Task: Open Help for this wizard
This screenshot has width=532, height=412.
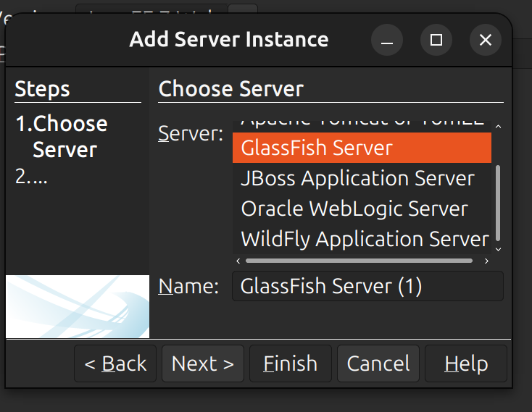Action: click(x=466, y=363)
